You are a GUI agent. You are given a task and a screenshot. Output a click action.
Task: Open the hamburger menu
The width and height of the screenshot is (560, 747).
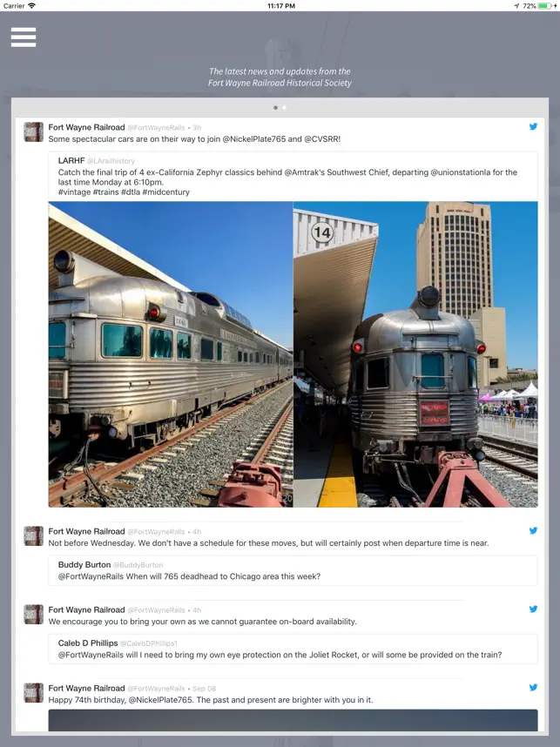[24, 37]
